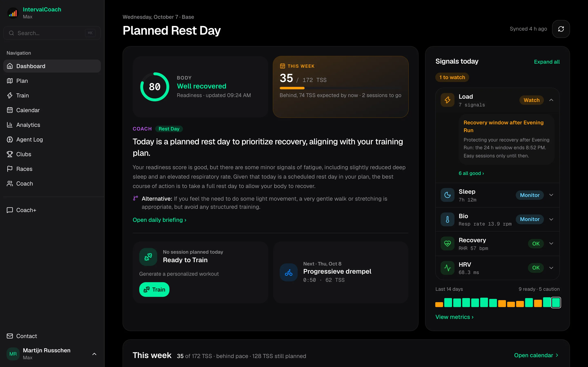Click the sync refresh icon button

tap(561, 29)
